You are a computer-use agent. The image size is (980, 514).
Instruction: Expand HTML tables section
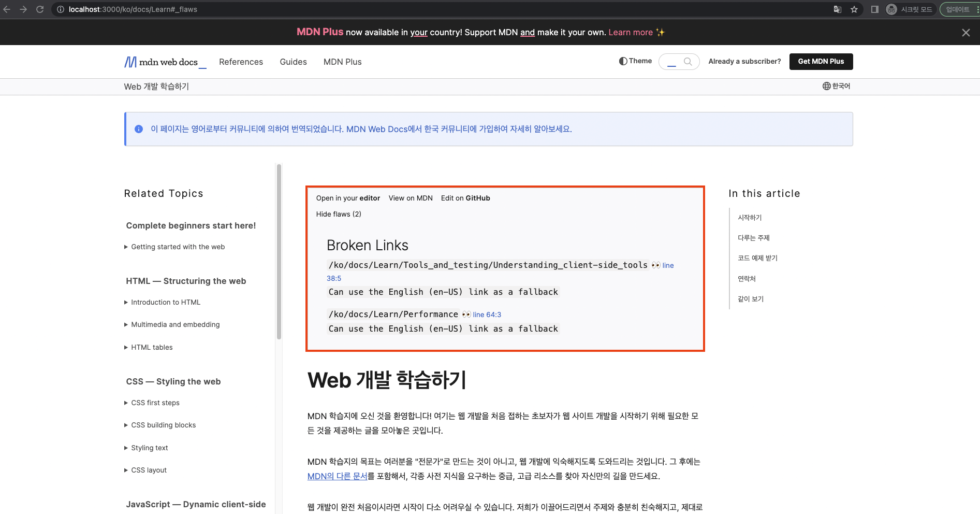coord(148,348)
